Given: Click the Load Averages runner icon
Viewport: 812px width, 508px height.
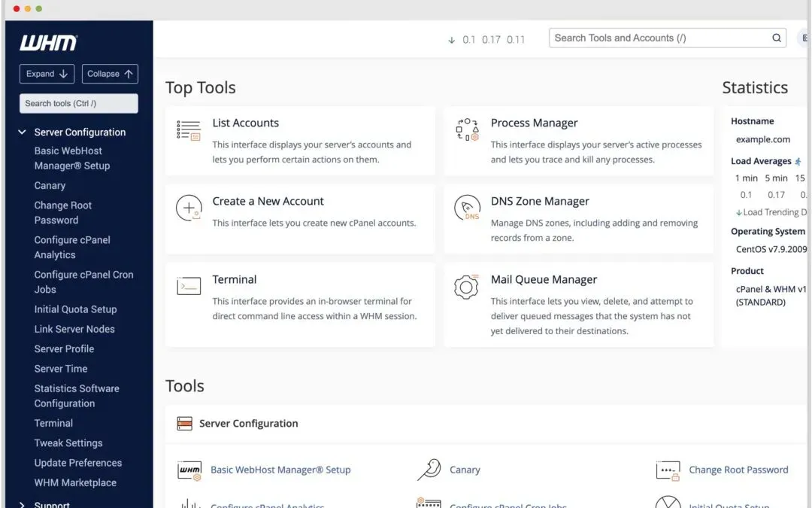Looking at the screenshot, I should [x=798, y=161].
